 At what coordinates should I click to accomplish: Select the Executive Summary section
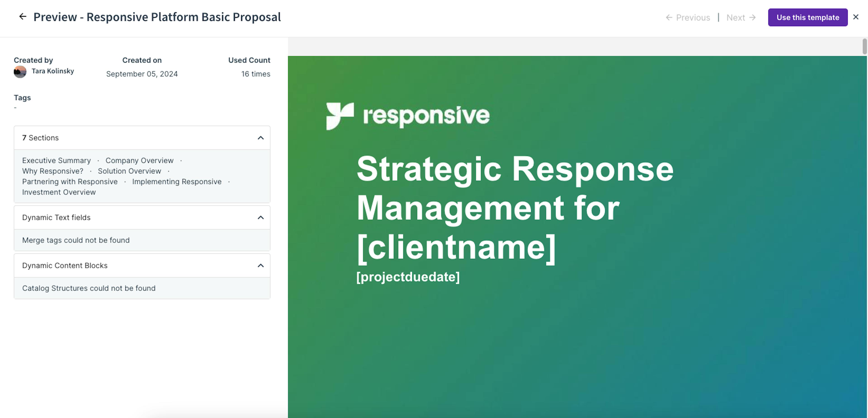click(56, 161)
